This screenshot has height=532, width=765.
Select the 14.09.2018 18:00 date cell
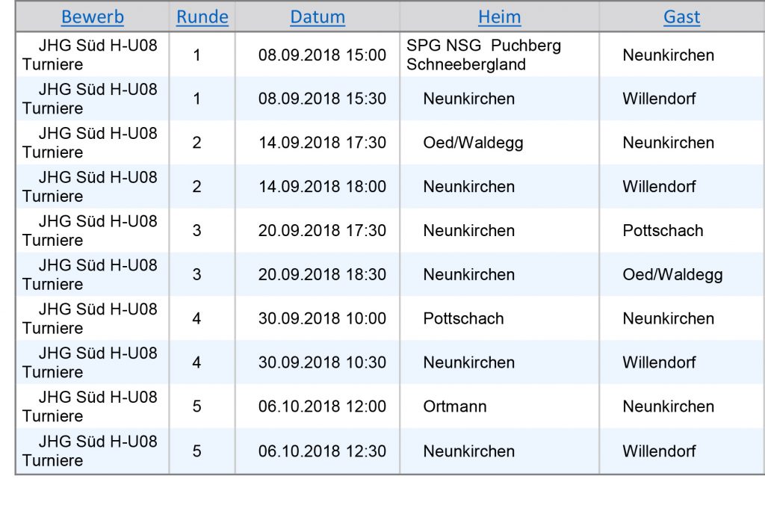click(322, 187)
